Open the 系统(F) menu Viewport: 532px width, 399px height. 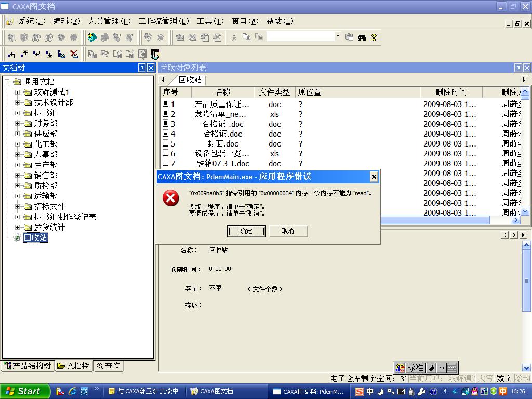click(32, 21)
